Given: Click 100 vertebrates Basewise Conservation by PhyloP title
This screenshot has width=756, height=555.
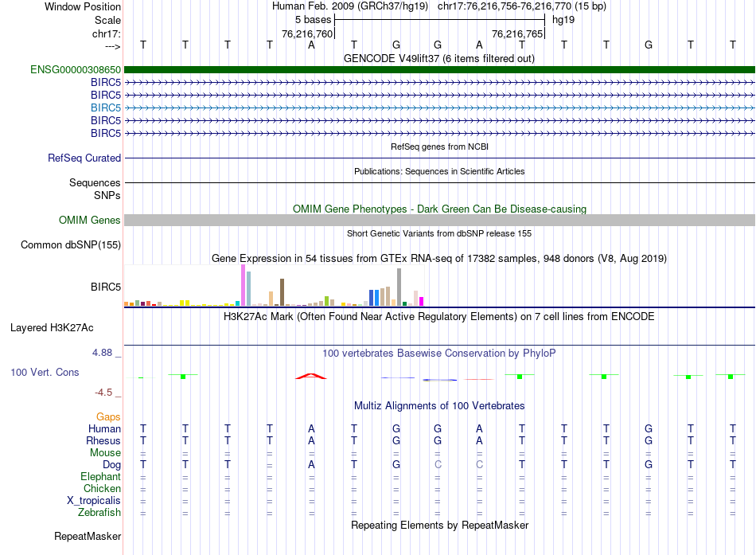Looking at the screenshot, I should pyautogui.click(x=439, y=354).
